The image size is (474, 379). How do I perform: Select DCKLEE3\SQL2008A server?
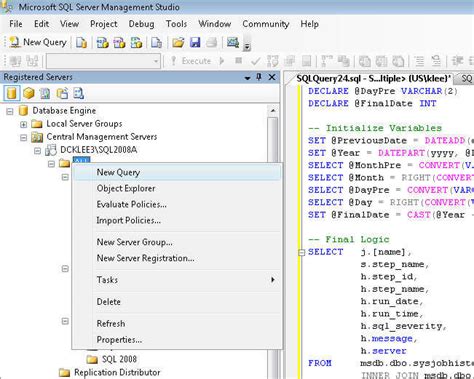[98, 150]
